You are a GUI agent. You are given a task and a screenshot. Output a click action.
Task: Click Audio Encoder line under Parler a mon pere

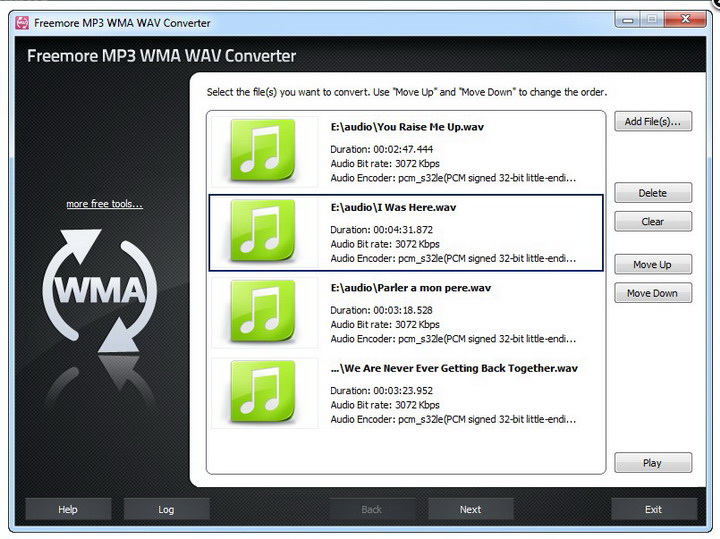tap(453, 339)
